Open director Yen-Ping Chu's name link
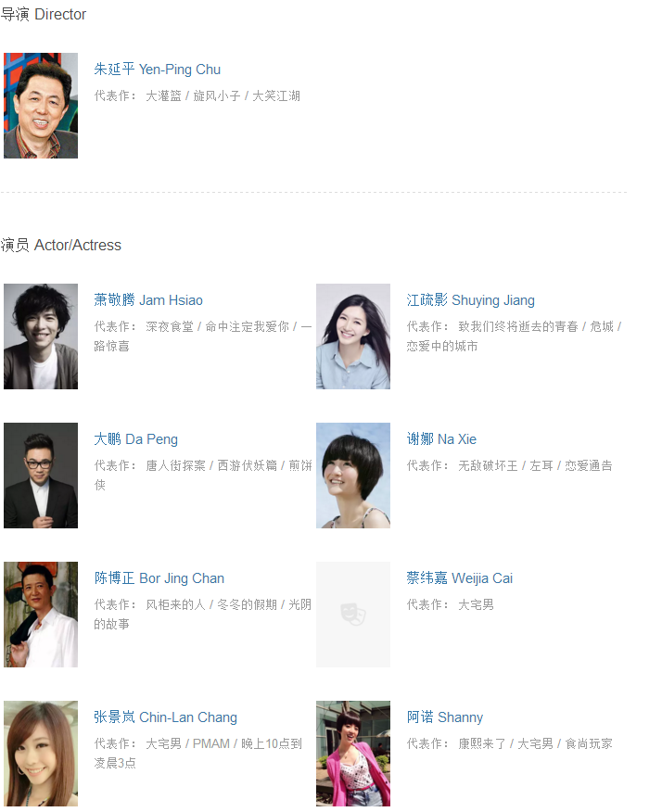This screenshot has width=649, height=812. click(157, 70)
